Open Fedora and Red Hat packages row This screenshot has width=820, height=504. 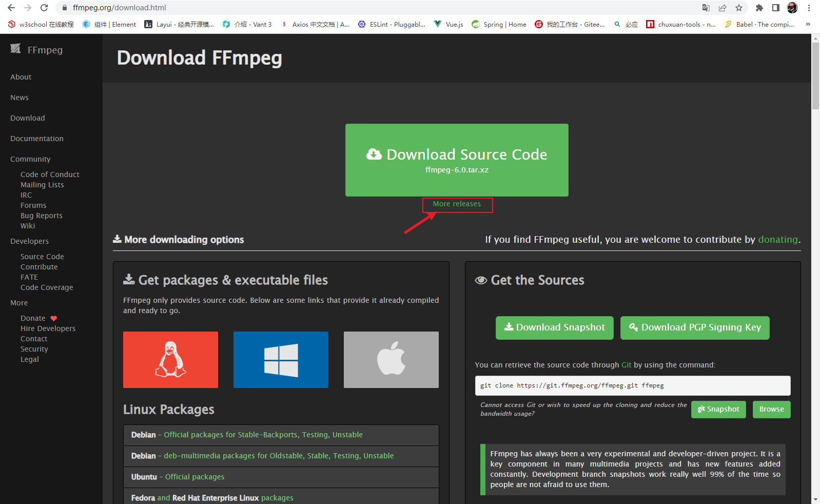[281, 496]
